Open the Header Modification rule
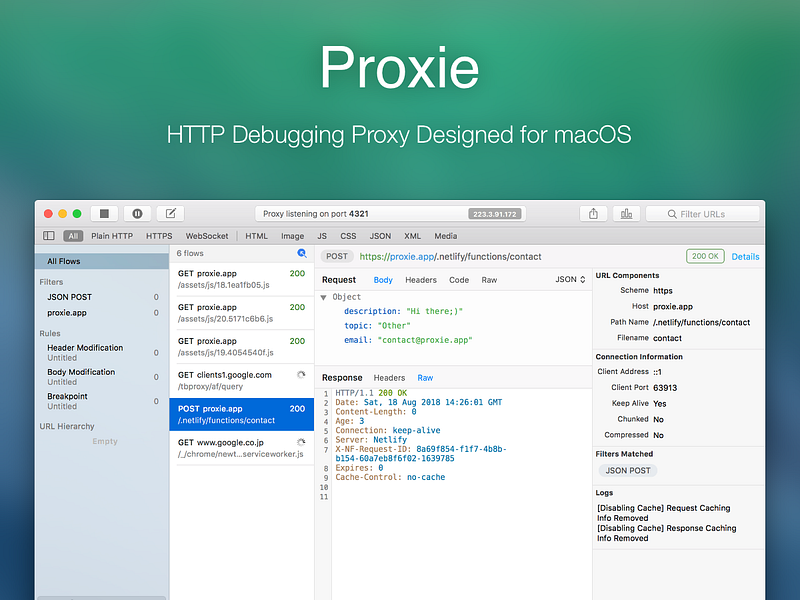 (102, 353)
